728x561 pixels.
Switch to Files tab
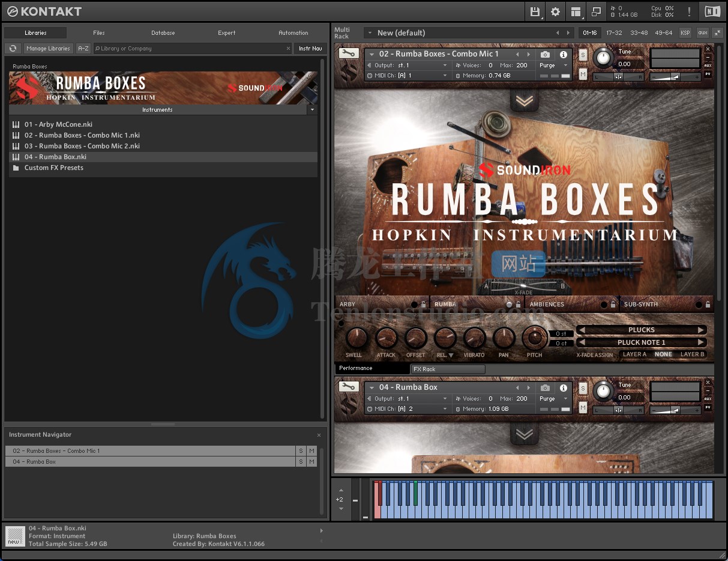click(99, 33)
